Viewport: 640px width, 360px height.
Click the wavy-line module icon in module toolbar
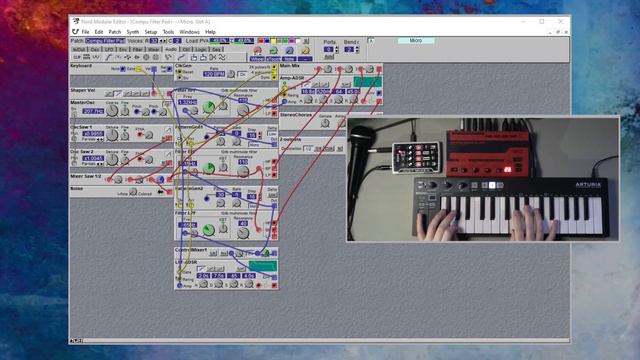tap(222, 58)
